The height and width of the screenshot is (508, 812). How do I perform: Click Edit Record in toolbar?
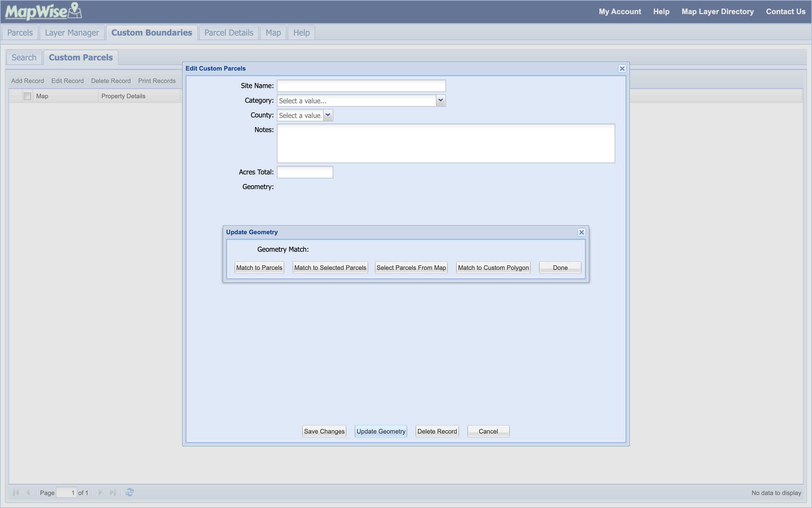coord(67,81)
